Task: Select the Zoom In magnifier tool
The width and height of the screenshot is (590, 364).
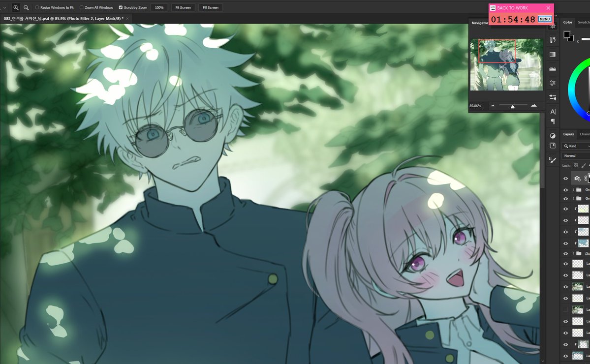Action: click(x=16, y=7)
